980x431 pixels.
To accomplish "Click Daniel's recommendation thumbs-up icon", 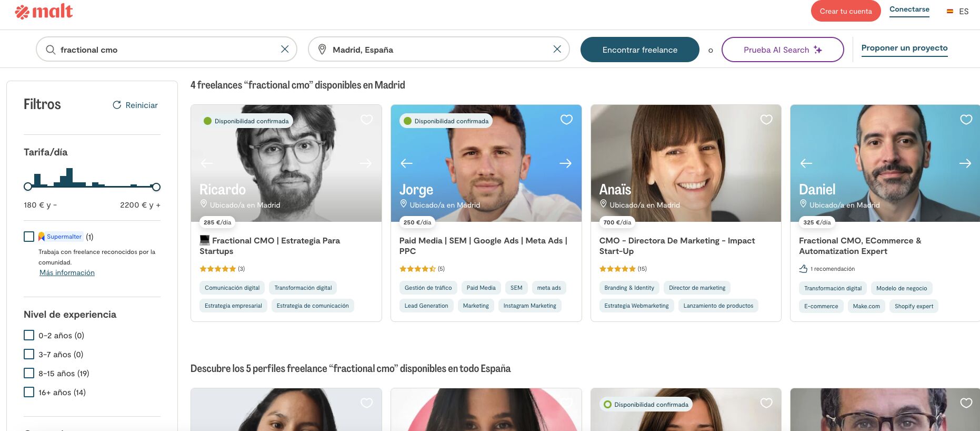I will point(803,269).
